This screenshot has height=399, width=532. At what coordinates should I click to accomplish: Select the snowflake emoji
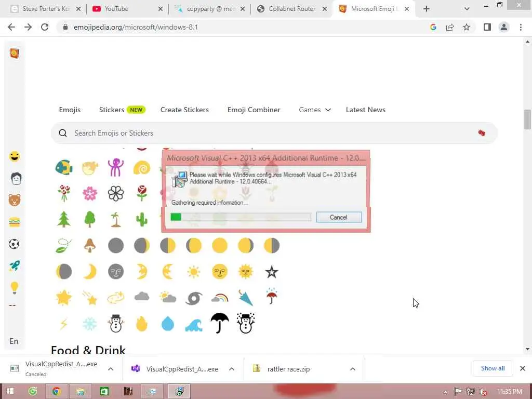tap(90, 324)
